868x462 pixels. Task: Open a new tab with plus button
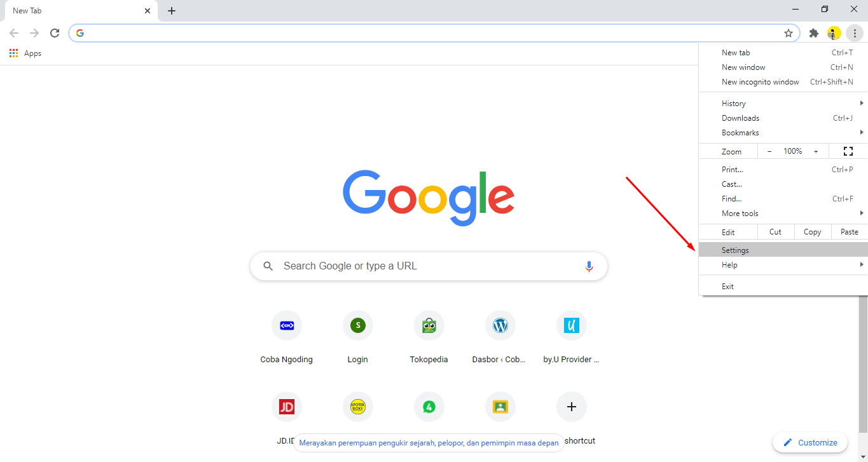tap(172, 11)
